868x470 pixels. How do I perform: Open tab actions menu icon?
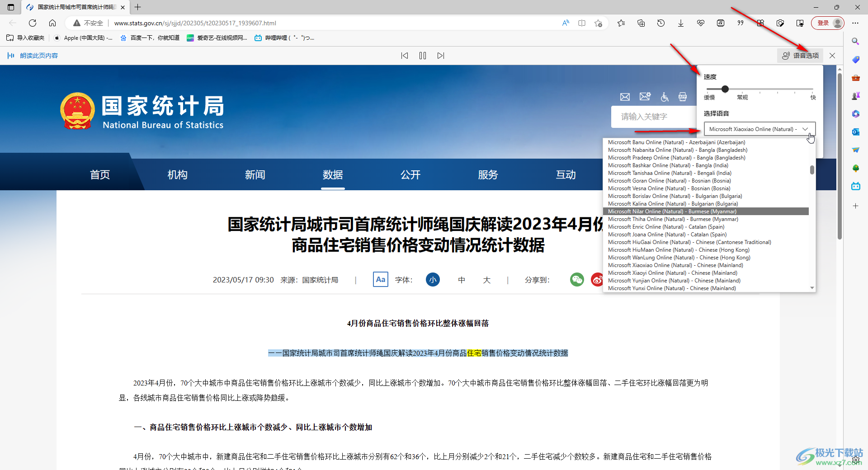11,7
